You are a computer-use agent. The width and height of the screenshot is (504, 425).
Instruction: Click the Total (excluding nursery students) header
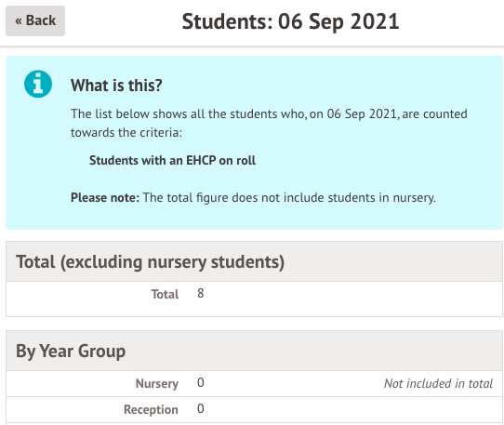[254, 261]
